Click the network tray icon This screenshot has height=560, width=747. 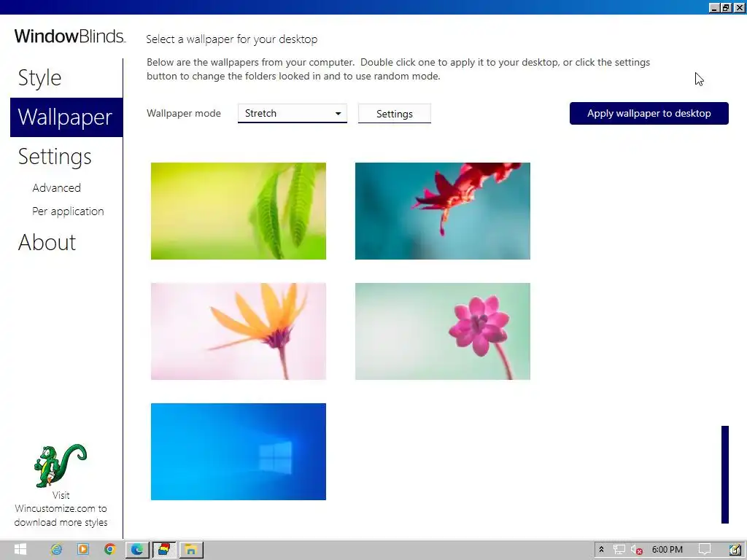pos(619,550)
